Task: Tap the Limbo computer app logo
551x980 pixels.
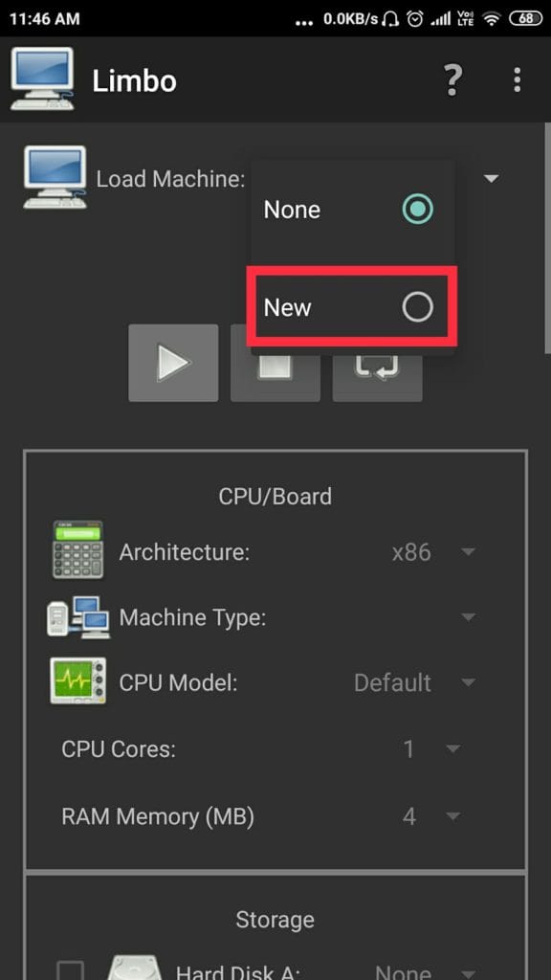Action: pyautogui.click(x=42, y=78)
